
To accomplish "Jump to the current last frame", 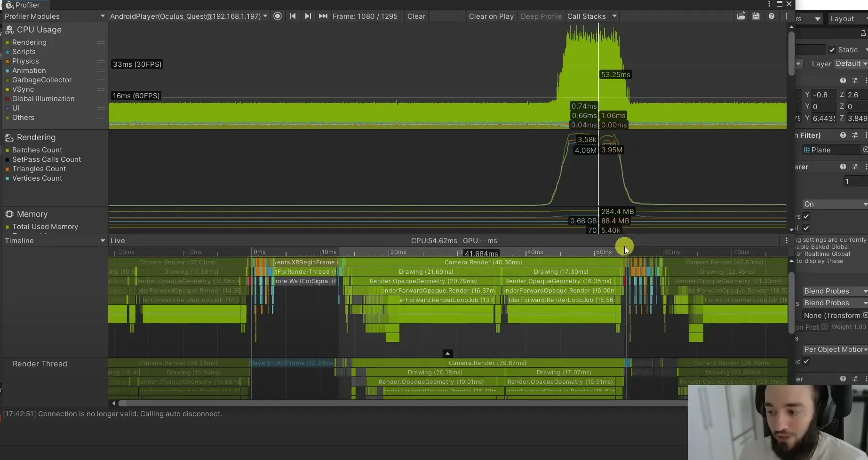I will pos(323,16).
